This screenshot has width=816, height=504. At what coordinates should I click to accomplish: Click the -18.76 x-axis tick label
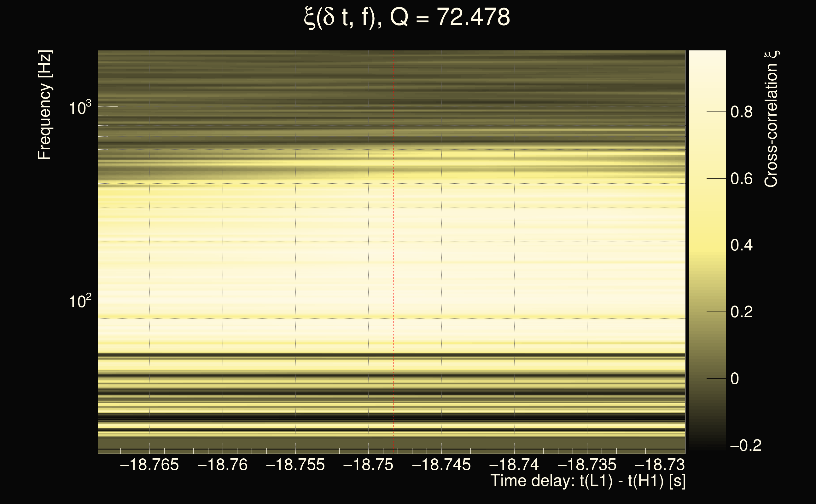tap(223, 465)
